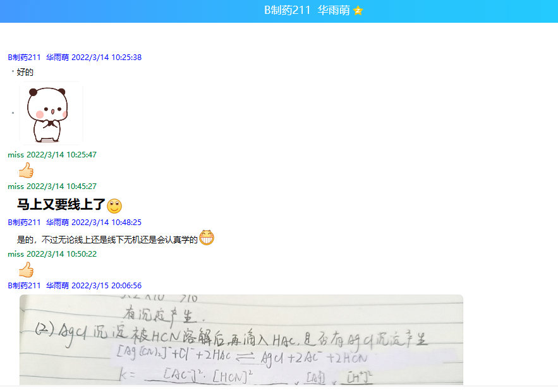The image size is (558, 392).
Task: Click the 好的 message text
Action: (25, 73)
